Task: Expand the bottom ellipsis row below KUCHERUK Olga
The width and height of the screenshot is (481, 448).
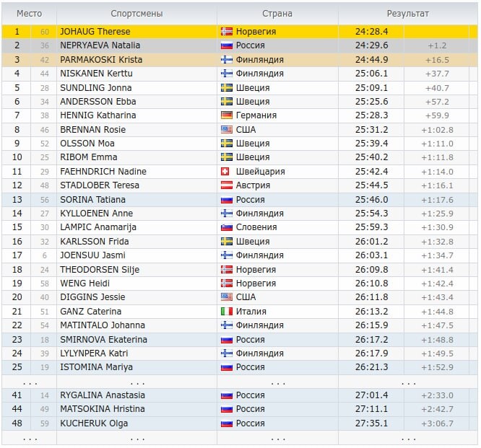Action: pos(239,439)
